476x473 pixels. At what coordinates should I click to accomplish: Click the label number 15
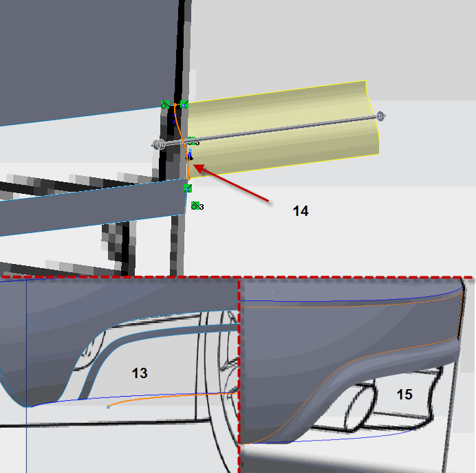point(404,394)
